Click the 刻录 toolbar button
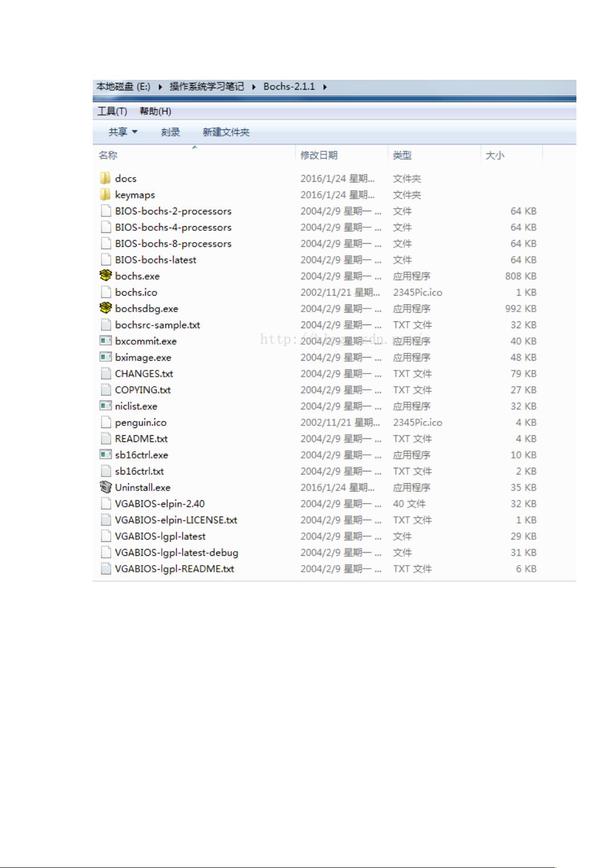The image size is (614, 868). [x=170, y=132]
